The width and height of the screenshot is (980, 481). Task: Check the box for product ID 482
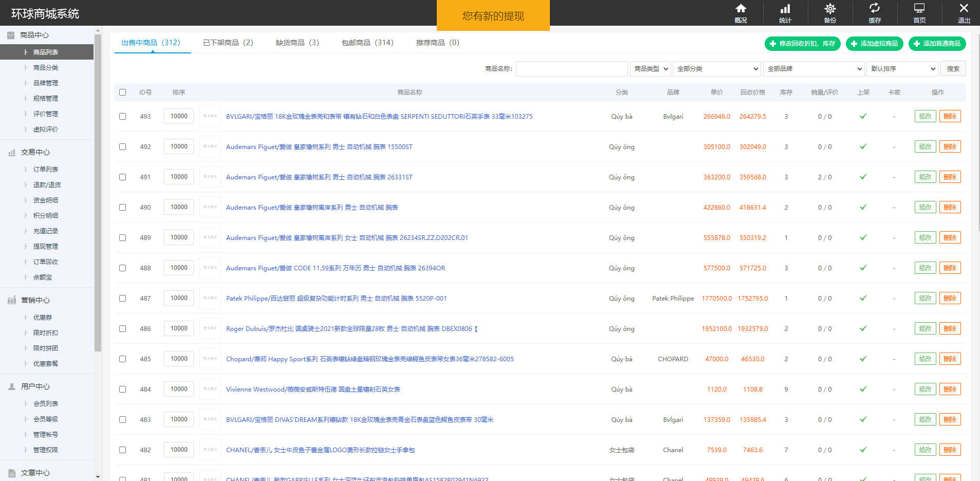pos(122,450)
